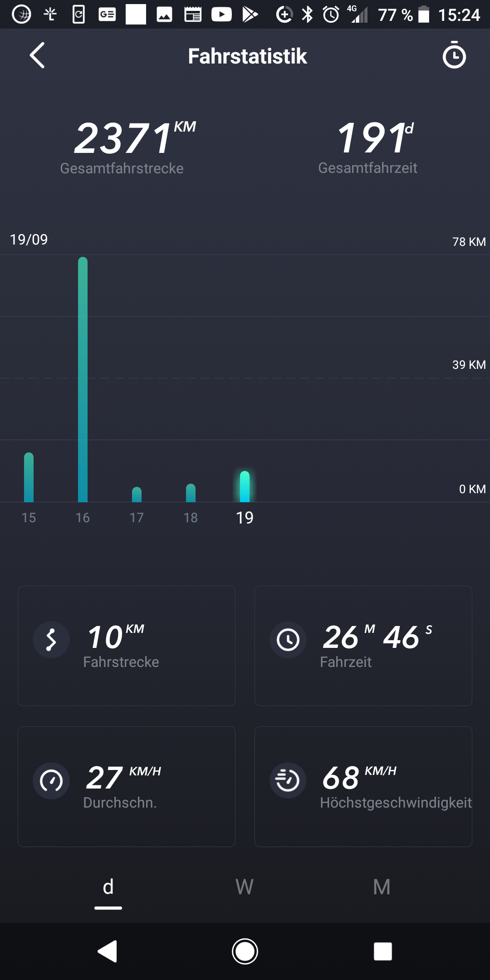Screen dimensions: 490x980
Task: Tap the highlighted day 19 bar
Action: tap(245, 487)
